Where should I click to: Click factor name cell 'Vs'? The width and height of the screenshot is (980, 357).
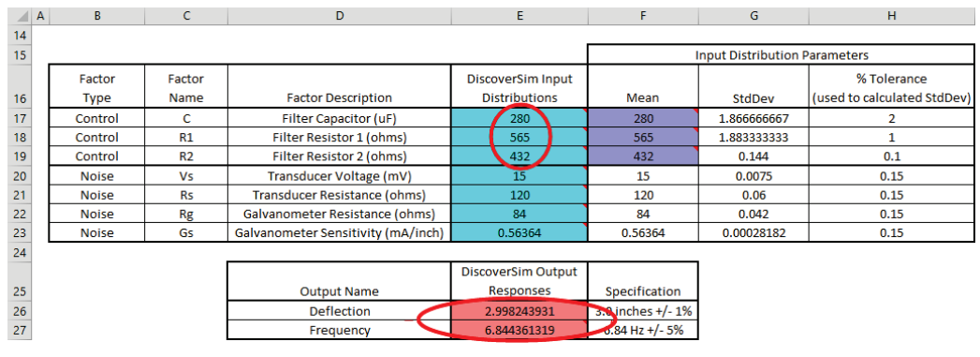186,175
